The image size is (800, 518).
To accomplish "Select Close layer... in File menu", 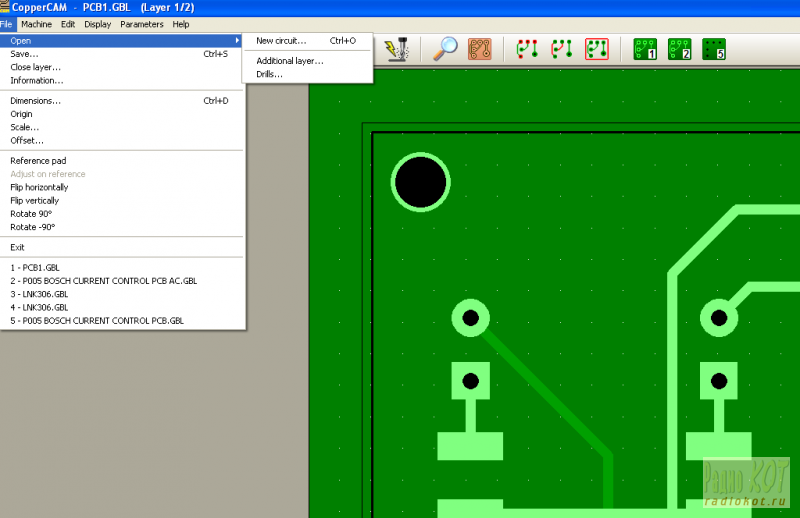I will coord(121,67).
